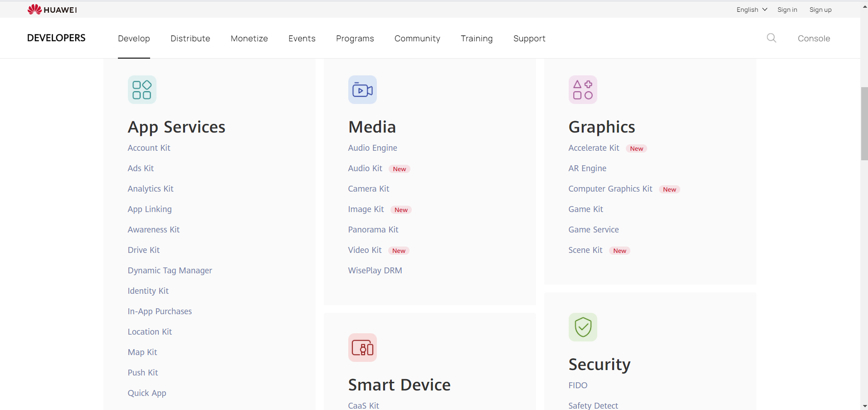Open the Monetize menu
The width and height of the screenshot is (868, 410).
pos(249,39)
